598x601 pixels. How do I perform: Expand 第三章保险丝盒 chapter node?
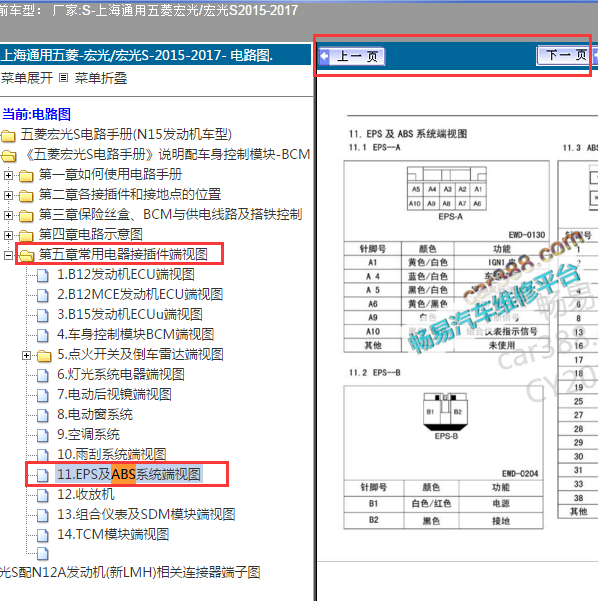pos(8,215)
